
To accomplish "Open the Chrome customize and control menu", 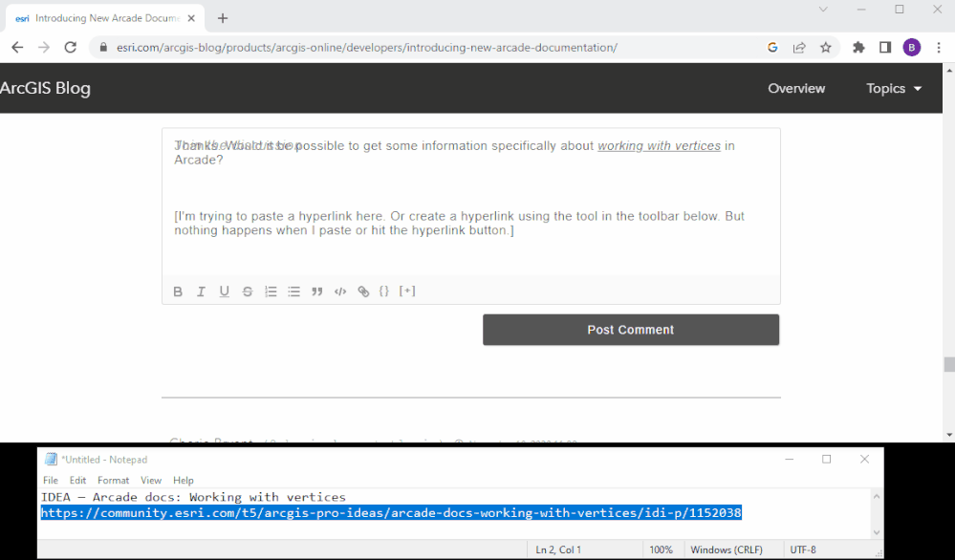I will pyautogui.click(x=940, y=46).
